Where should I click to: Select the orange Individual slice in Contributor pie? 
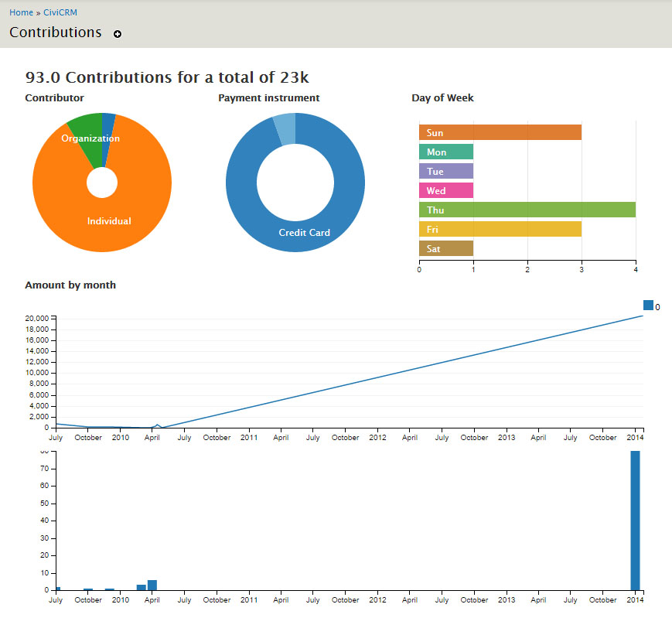(108, 220)
